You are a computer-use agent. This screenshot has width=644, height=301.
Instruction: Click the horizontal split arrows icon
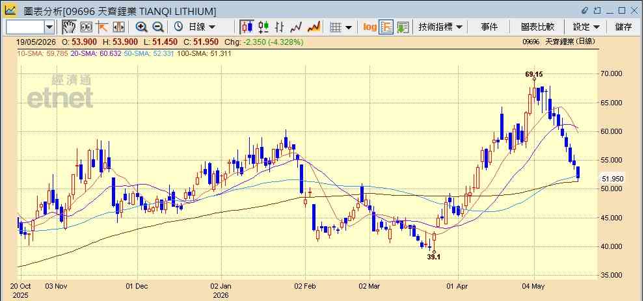click(x=118, y=27)
